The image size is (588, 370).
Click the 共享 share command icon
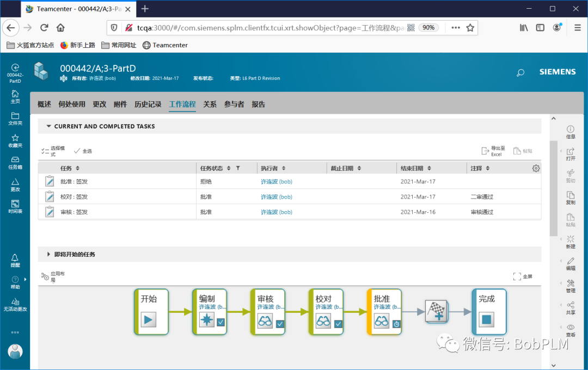[571, 308]
